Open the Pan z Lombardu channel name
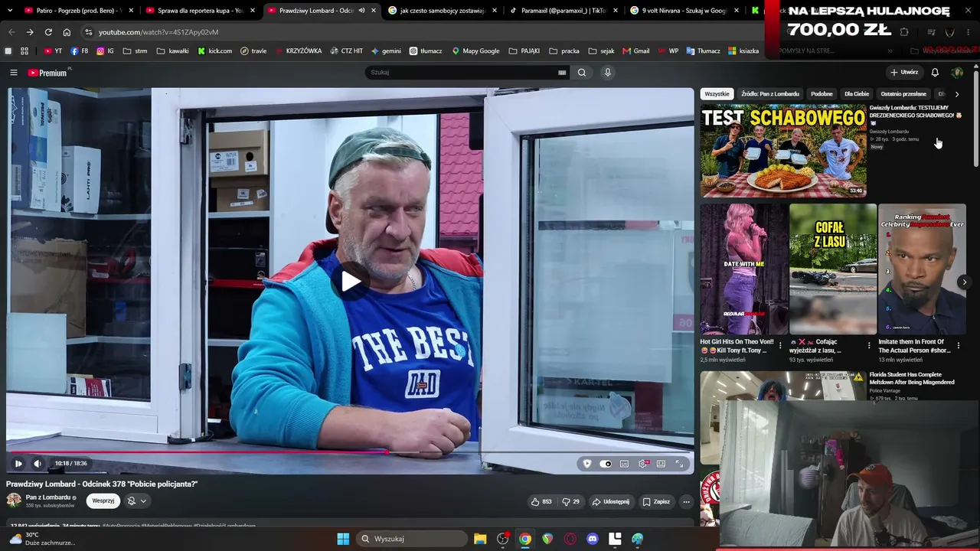Viewport: 980px width, 551px height. pos(48,497)
